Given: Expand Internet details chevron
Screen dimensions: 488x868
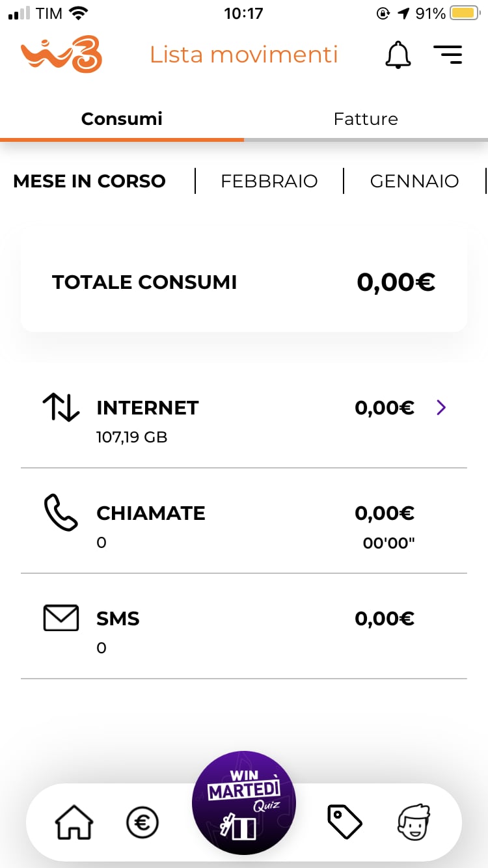Looking at the screenshot, I should coord(442,408).
